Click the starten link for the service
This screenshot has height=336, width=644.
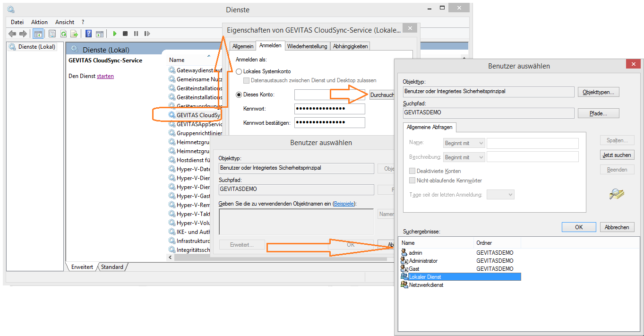(x=105, y=76)
